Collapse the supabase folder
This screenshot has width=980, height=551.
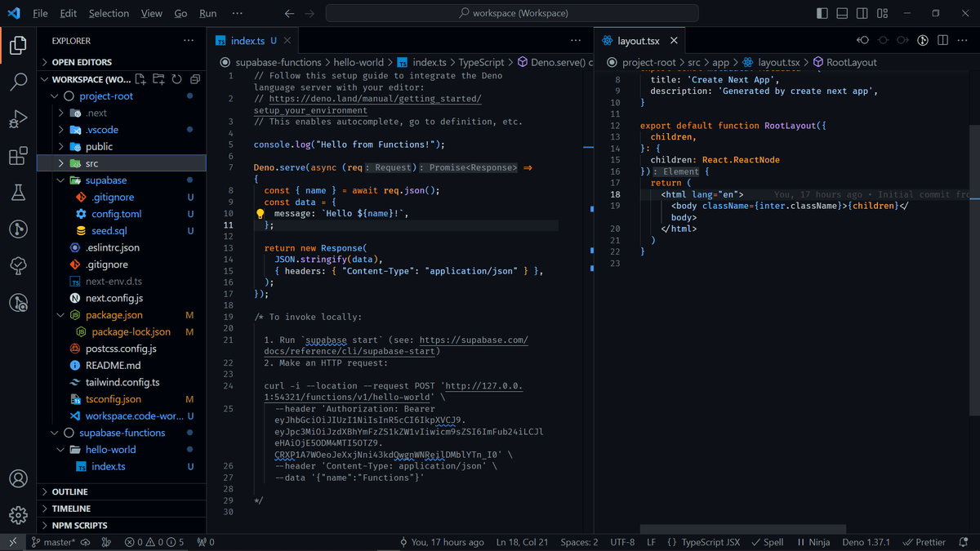tap(122, 180)
